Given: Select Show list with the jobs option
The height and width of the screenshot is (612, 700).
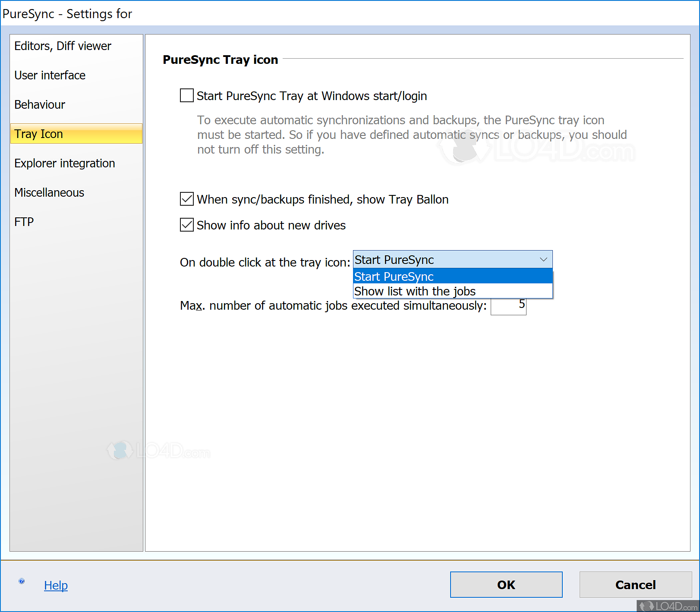Looking at the screenshot, I should [x=415, y=291].
